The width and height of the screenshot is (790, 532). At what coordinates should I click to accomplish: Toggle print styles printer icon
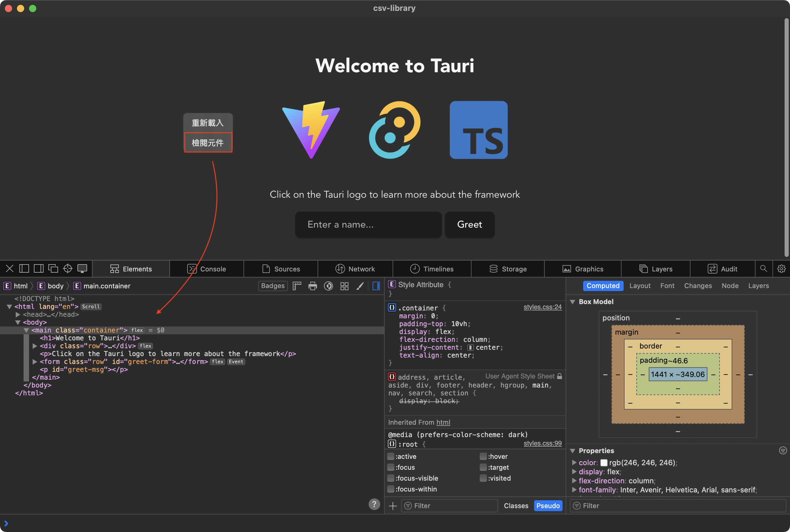pos(313,286)
